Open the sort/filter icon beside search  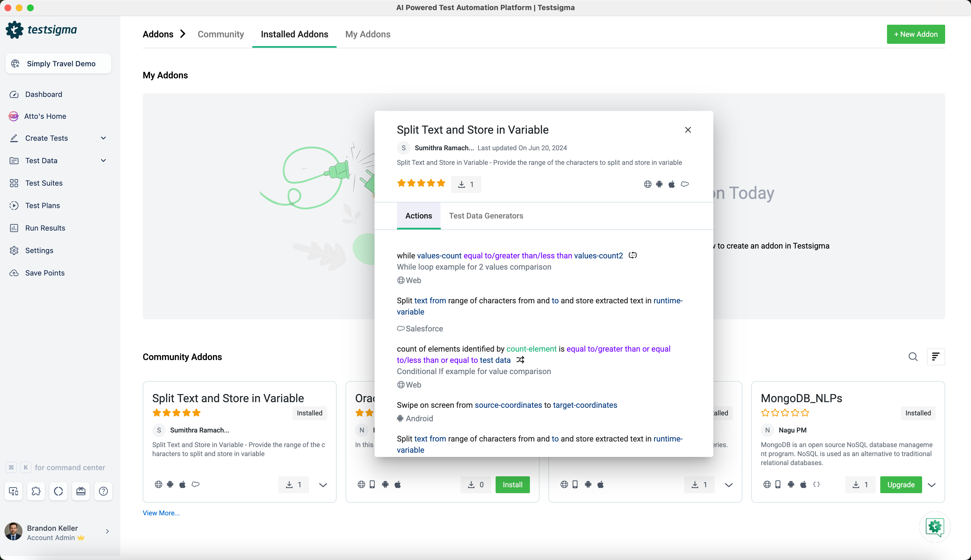[936, 357]
